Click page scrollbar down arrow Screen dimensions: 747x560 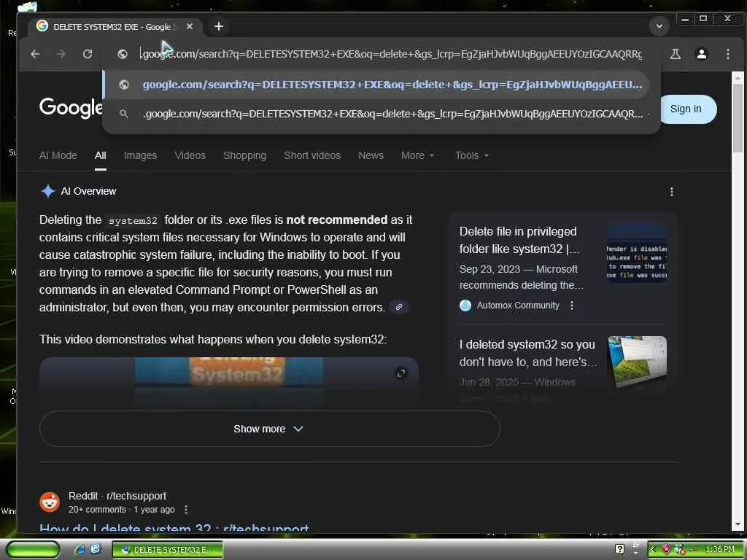pyautogui.click(x=738, y=525)
